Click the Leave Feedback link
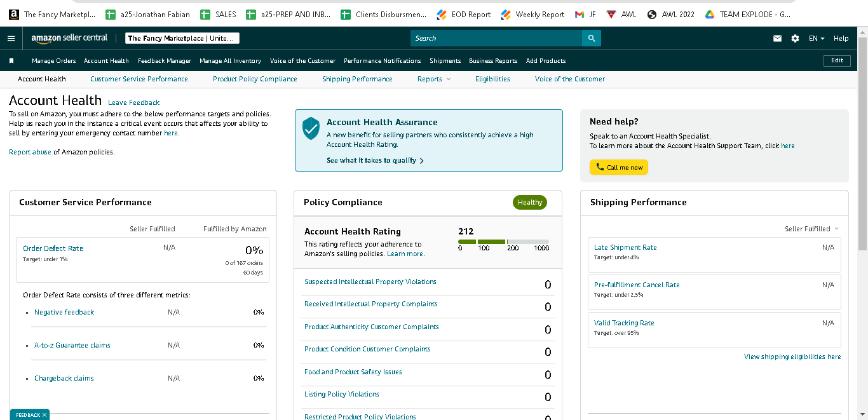 pyautogui.click(x=133, y=102)
